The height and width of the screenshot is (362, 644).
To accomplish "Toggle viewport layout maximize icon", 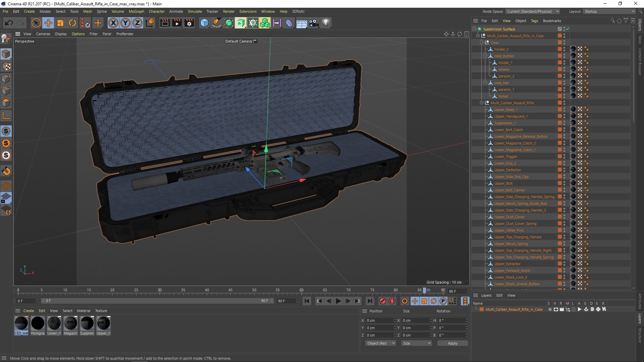I will (x=466, y=34).
